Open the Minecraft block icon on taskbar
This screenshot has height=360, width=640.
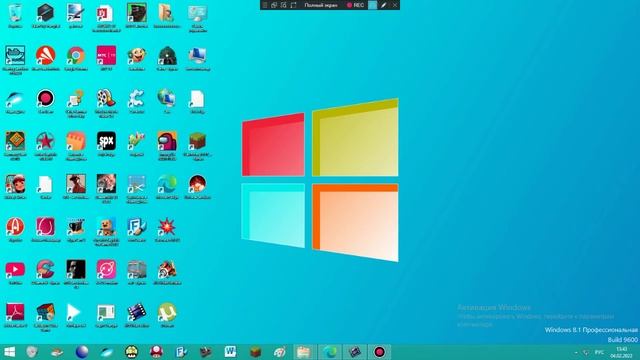pos(256,352)
